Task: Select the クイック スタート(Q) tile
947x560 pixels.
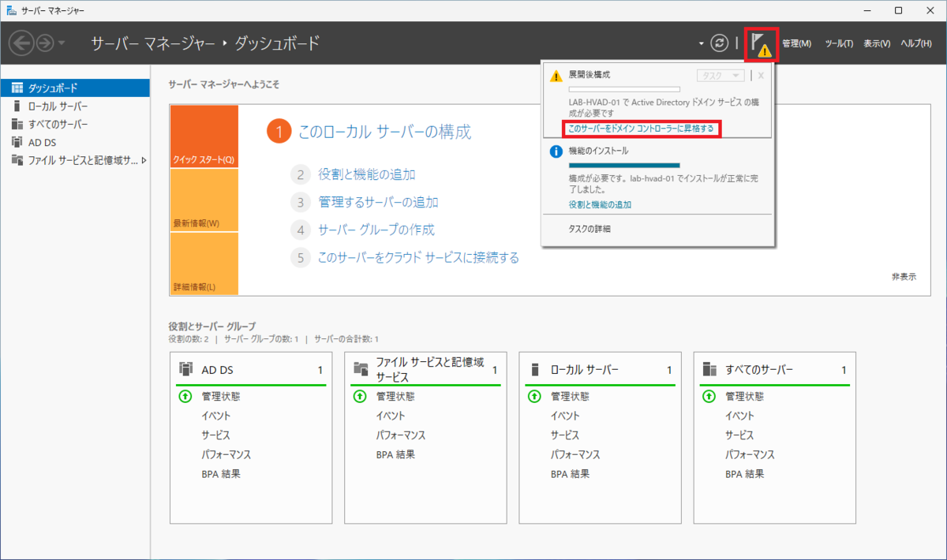Action: [204, 136]
